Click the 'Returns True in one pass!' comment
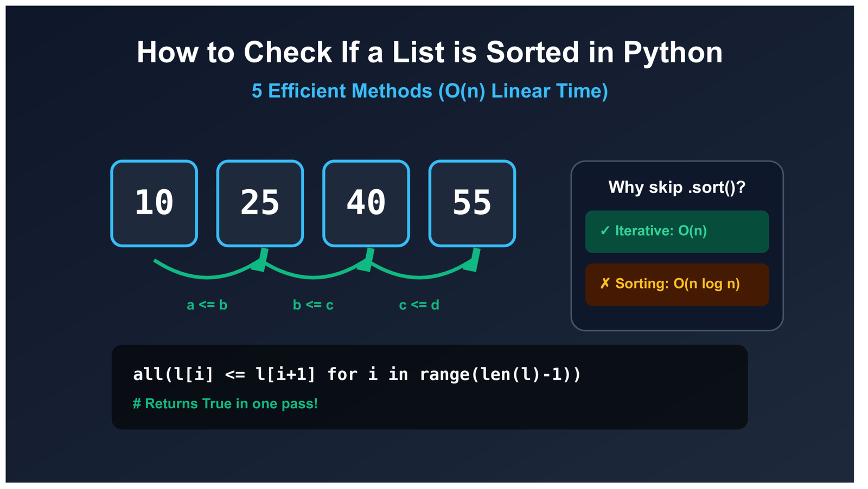Viewport: 868px width, 489px height. pyautogui.click(x=226, y=403)
